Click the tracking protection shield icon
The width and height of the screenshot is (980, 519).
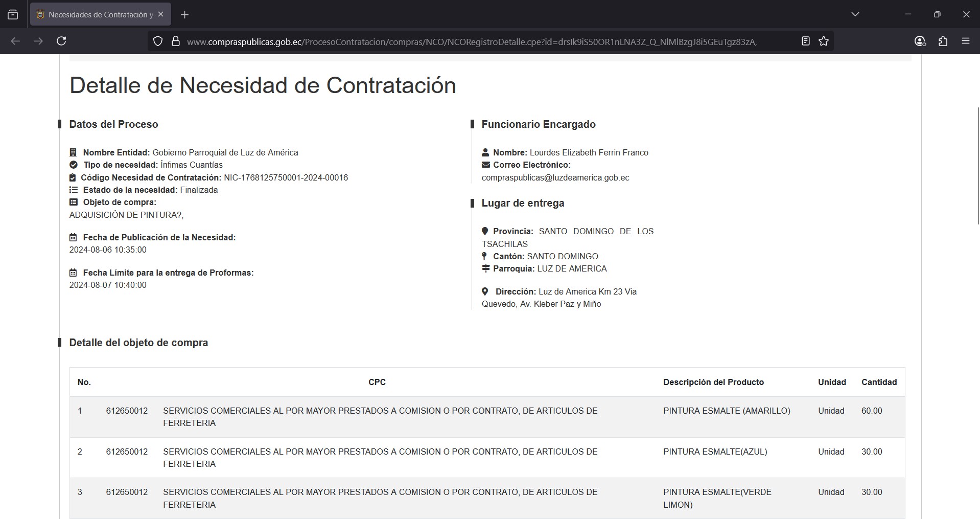(x=158, y=41)
